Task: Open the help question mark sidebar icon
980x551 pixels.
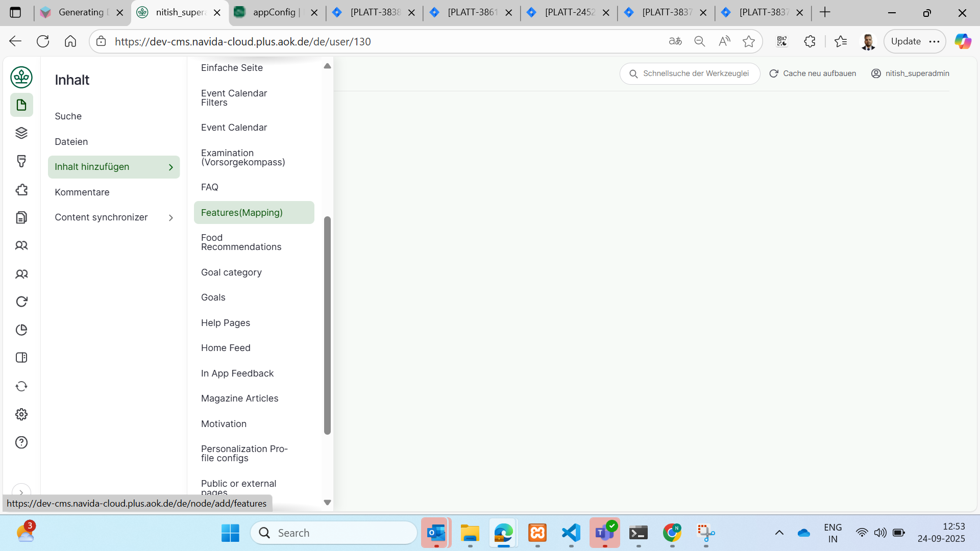Action: (x=21, y=442)
